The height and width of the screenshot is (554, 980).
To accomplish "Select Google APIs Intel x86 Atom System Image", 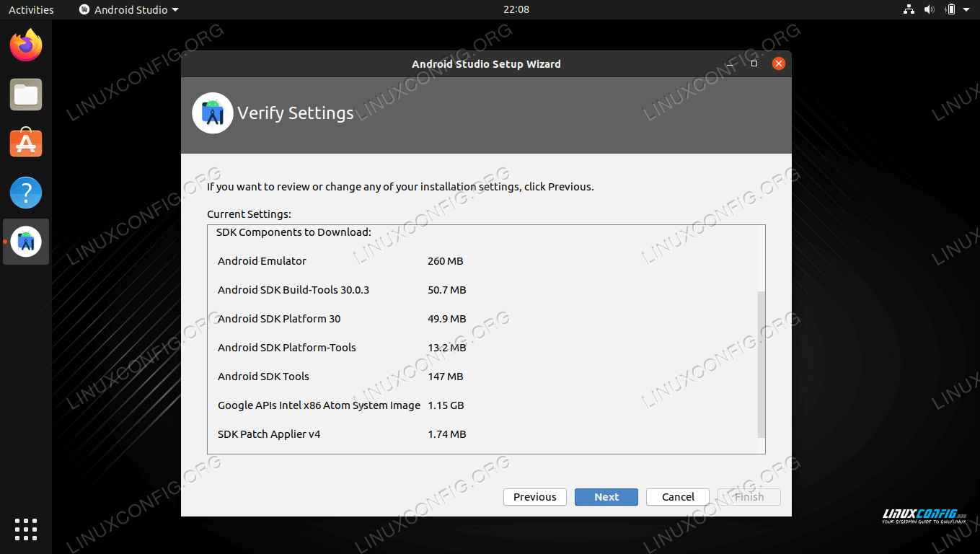I will click(x=319, y=405).
